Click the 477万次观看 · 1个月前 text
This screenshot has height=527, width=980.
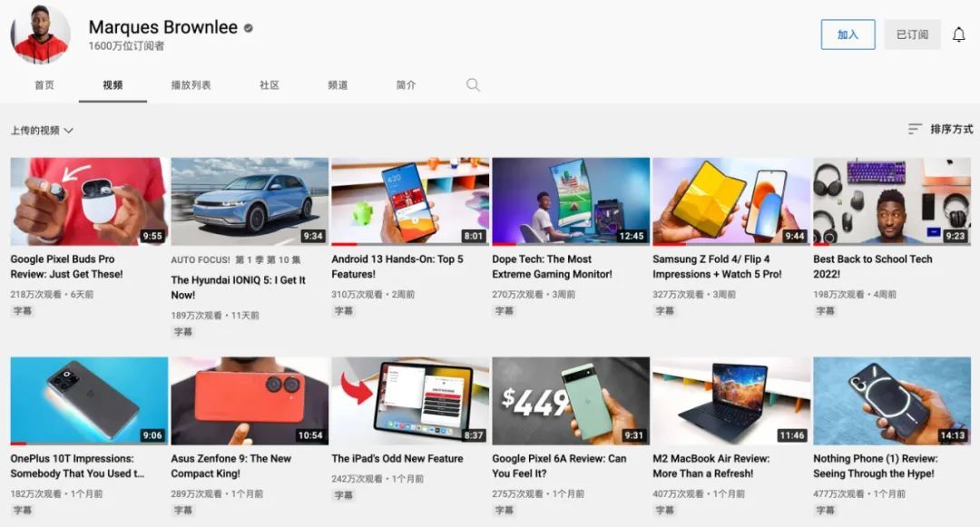pyautogui.click(x=859, y=494)
